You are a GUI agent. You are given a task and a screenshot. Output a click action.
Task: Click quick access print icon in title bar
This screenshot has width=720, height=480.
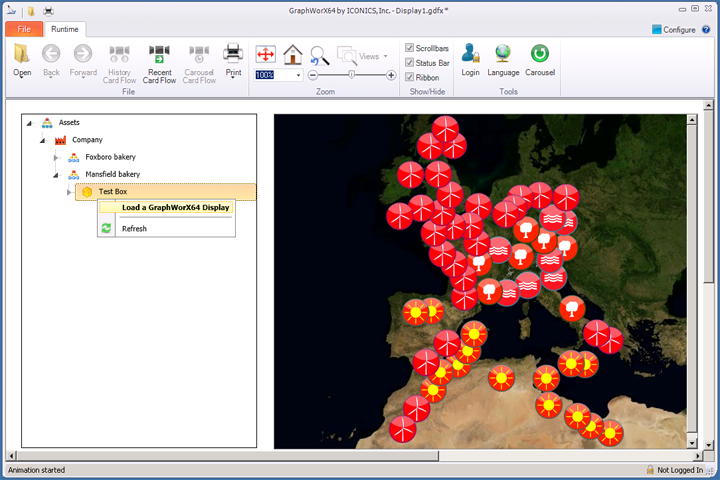48,11
